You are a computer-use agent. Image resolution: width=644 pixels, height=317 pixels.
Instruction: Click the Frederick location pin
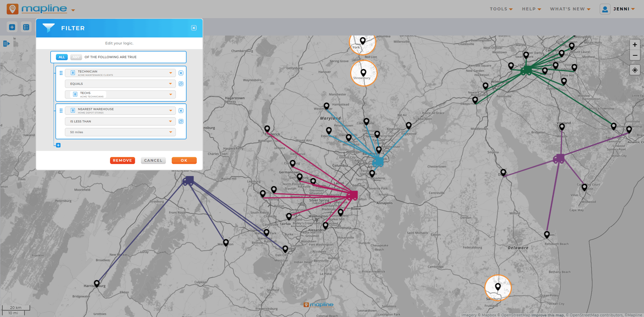click(x=267, y=129)
